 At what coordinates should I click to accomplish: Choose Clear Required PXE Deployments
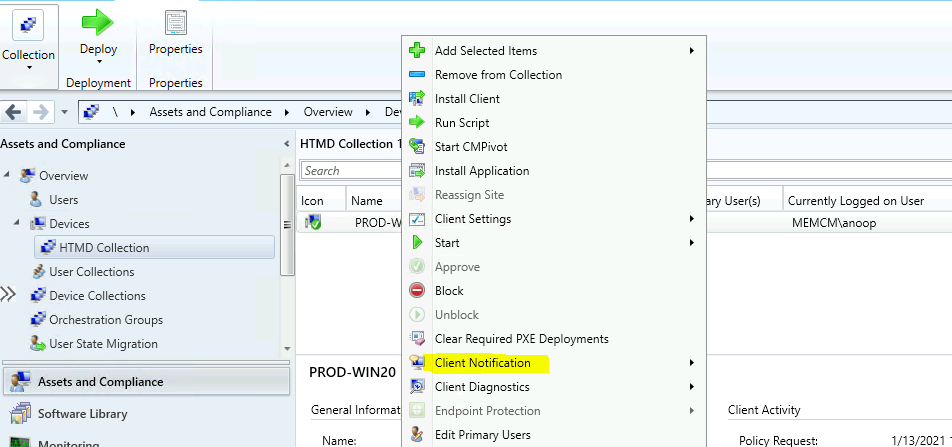point(521,339)
